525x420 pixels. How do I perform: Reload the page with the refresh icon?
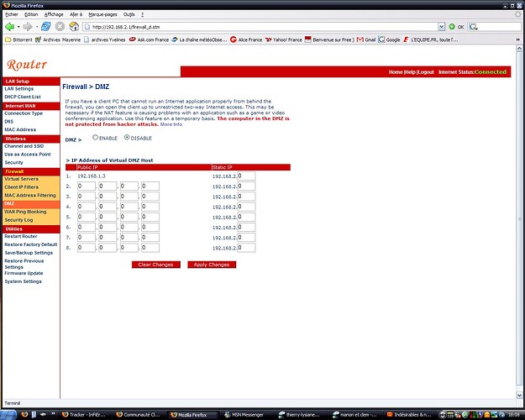click(46, 26)
